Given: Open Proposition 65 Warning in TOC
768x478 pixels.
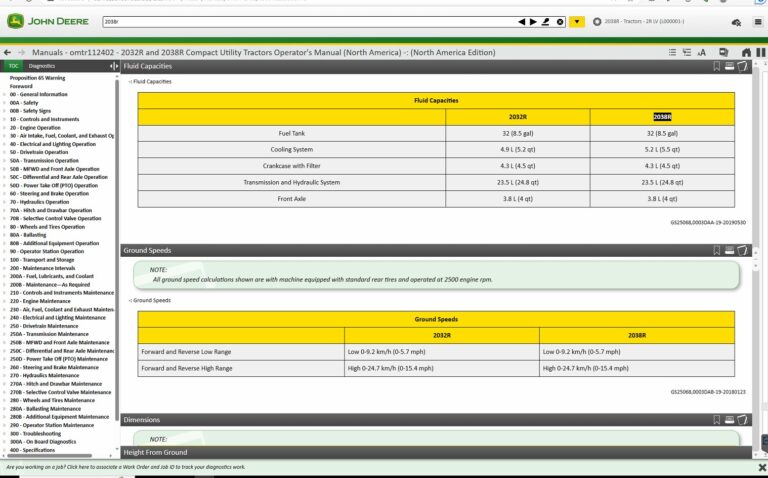Looking at the screenshot, I should click(37, 78).
